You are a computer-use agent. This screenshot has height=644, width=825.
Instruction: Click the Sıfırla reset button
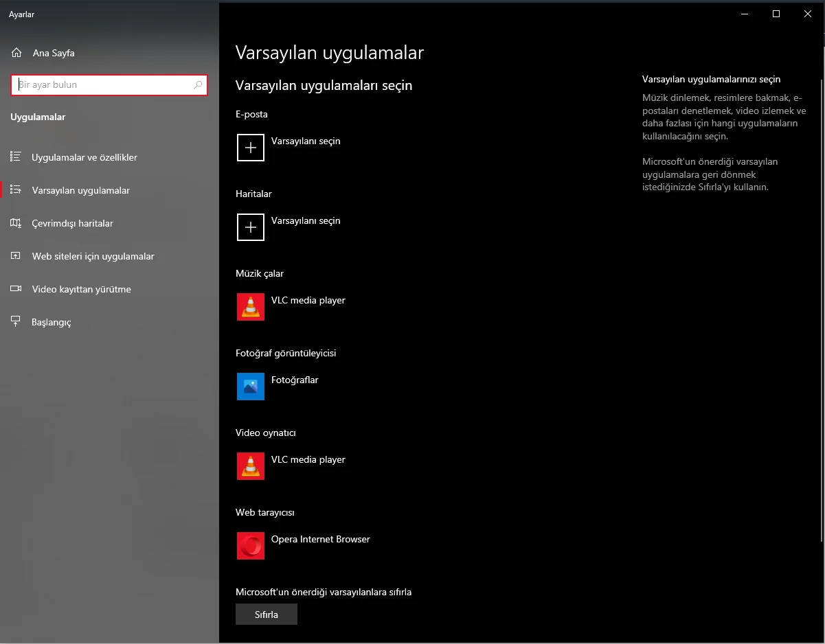(x=267, y=614)
